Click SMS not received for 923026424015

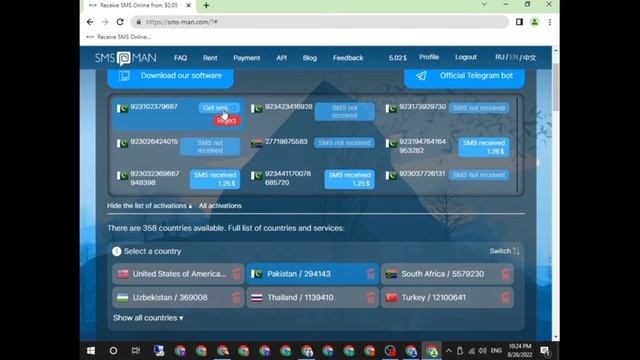coord(210,147)
